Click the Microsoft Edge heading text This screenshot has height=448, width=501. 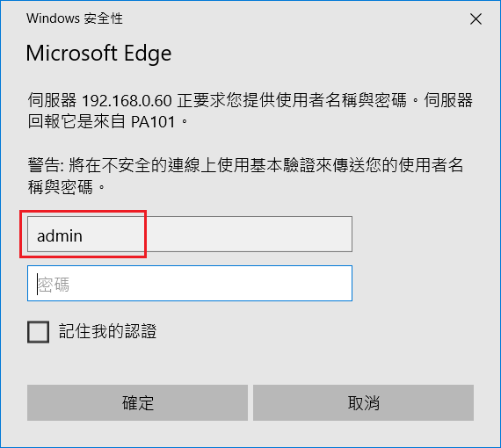[98, 53]
